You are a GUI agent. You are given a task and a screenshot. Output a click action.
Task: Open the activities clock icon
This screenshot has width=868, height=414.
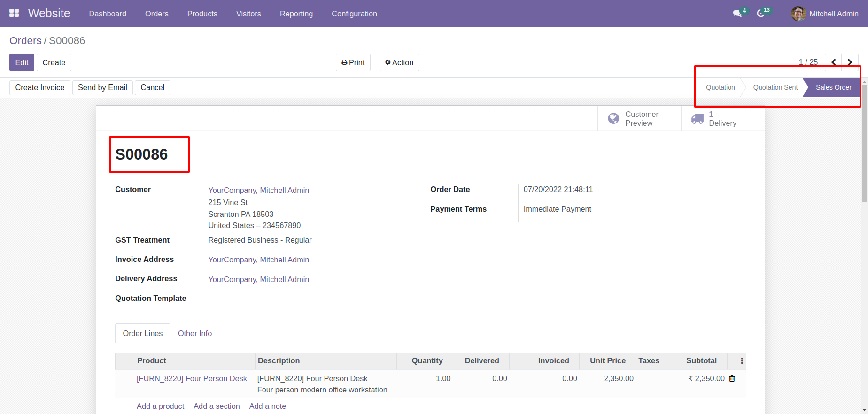(x=761, y=14)
